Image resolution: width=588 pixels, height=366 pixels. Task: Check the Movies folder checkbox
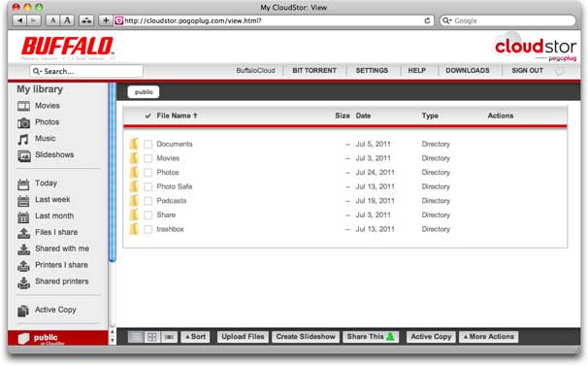(x=148, y=158)
